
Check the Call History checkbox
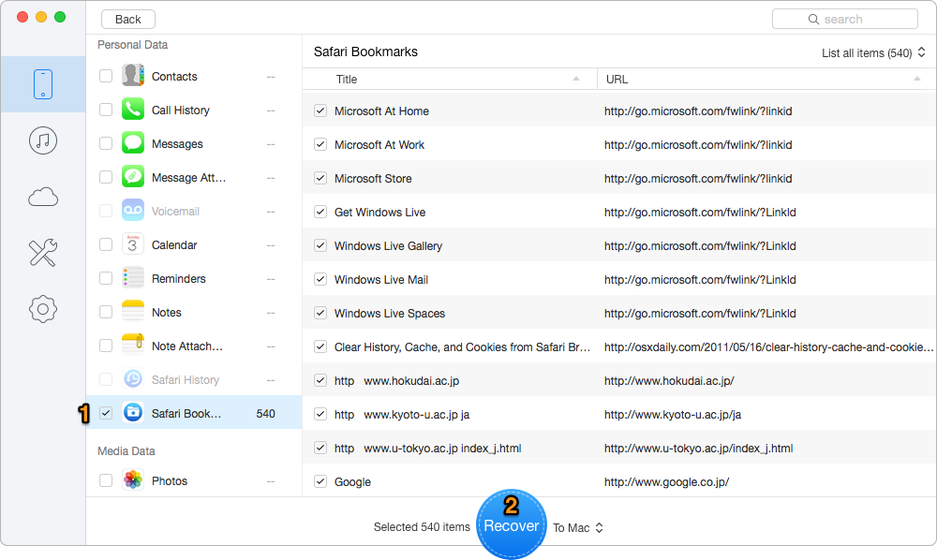(x=106, y=110)
